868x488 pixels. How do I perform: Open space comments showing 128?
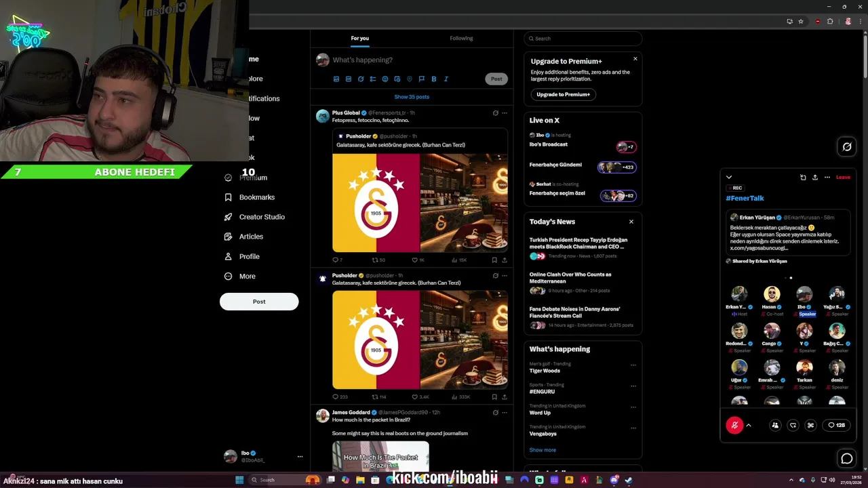click(836, 426)
